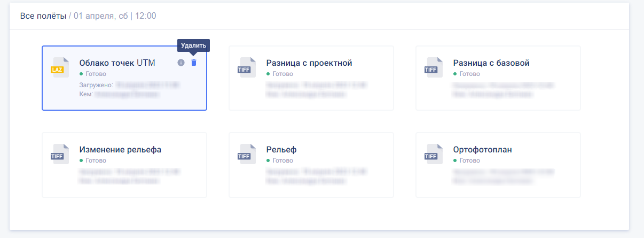Click Готово status under Облако точек UTM

tap(96, 74)
